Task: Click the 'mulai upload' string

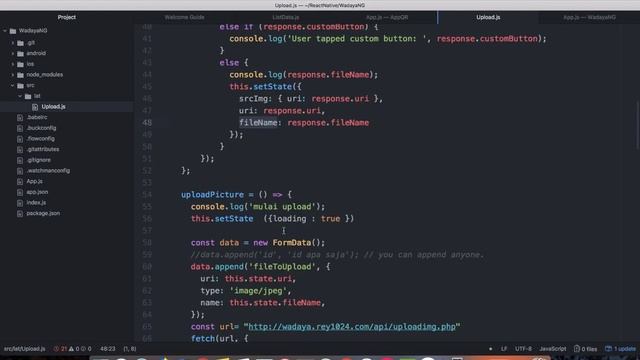Action: (282, 207)
